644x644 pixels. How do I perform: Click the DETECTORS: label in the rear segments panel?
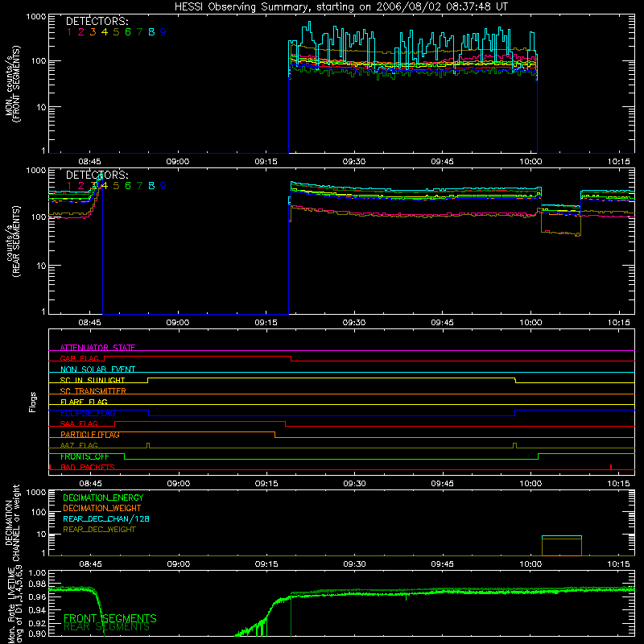click(x=97, y=175)
